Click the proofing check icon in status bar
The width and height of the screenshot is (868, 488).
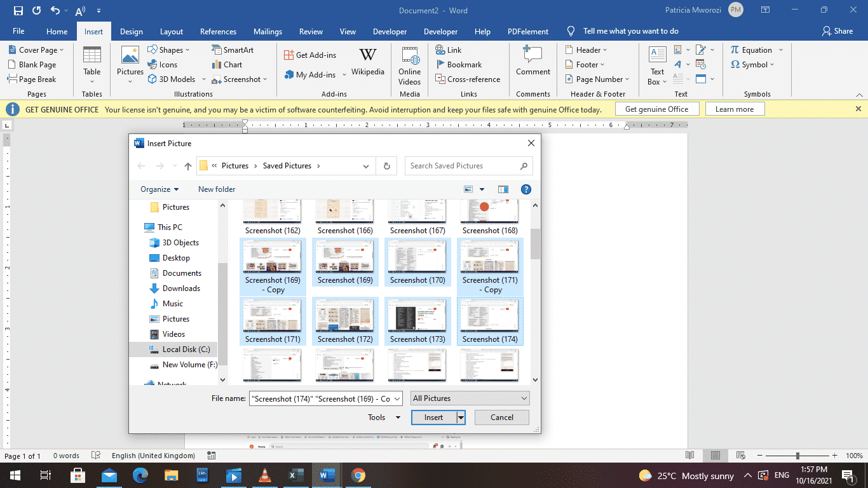(96, 456)
